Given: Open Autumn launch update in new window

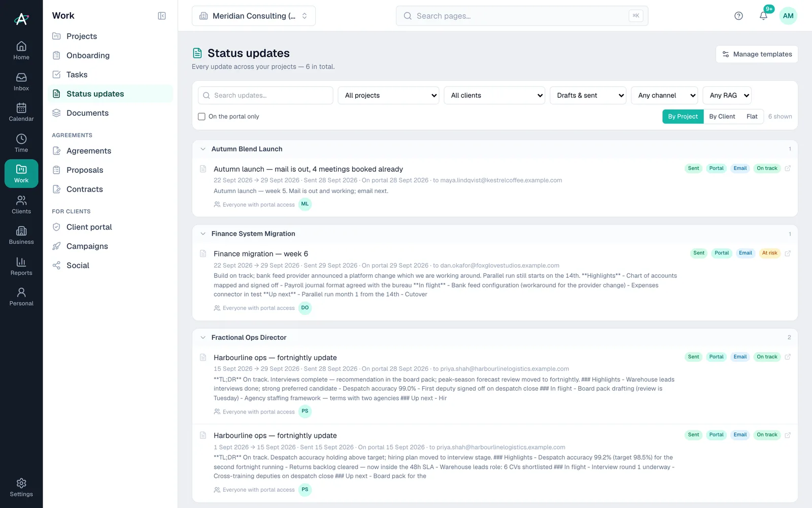Looking at the screenshot, I should point(788,168).
